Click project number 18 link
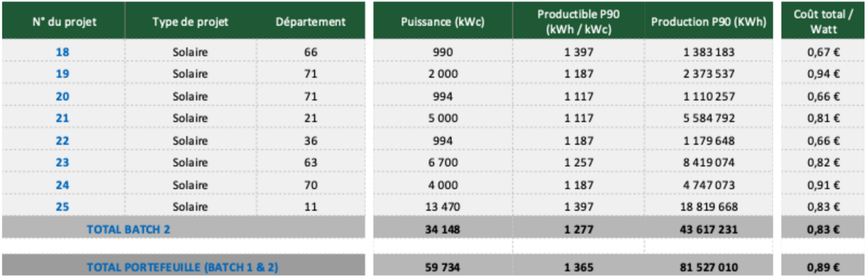 point(63,52)
